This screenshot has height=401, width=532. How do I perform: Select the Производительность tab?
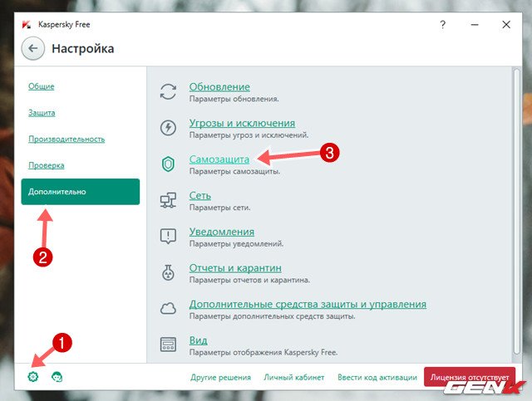click(66, 139)
